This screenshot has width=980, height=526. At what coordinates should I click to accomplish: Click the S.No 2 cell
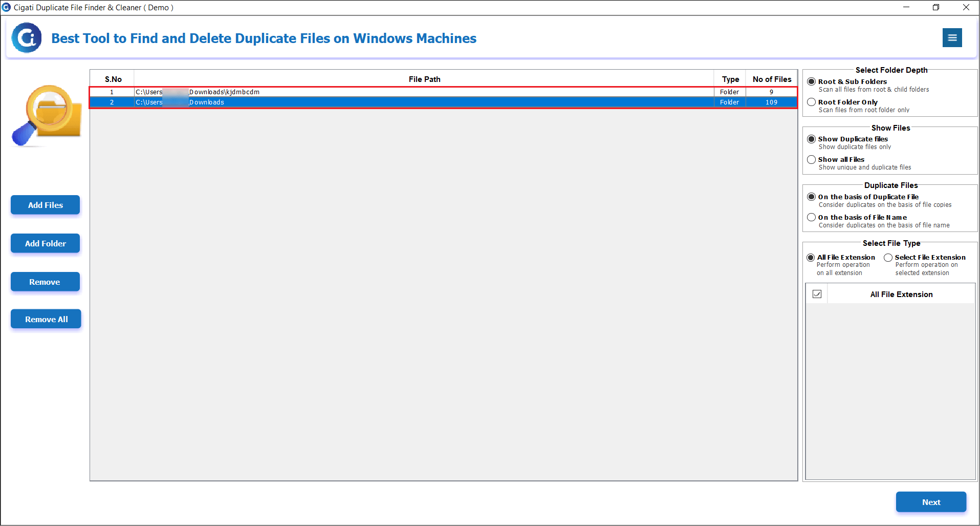point(112,102)
